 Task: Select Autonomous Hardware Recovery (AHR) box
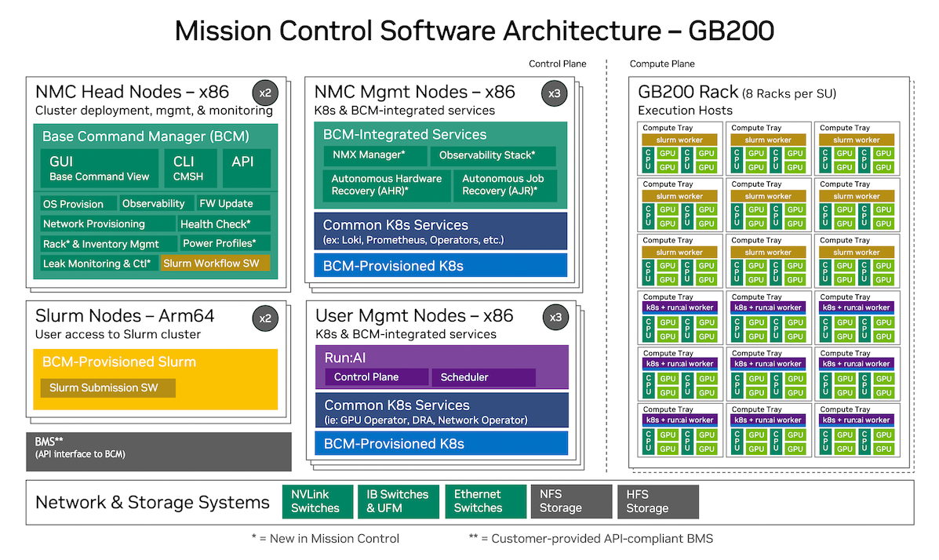click(x=386, y=185)
